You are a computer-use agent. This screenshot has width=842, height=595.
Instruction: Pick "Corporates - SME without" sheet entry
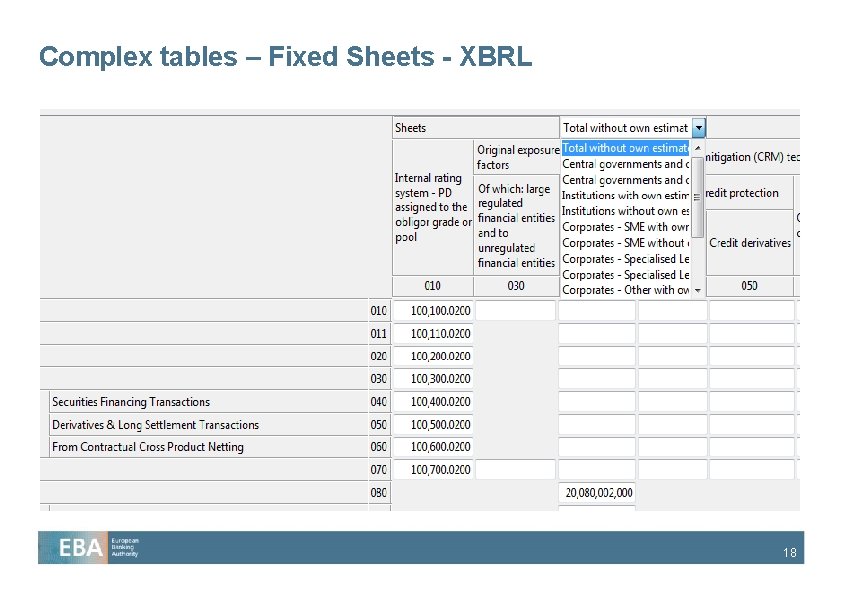tap(620, 243)
